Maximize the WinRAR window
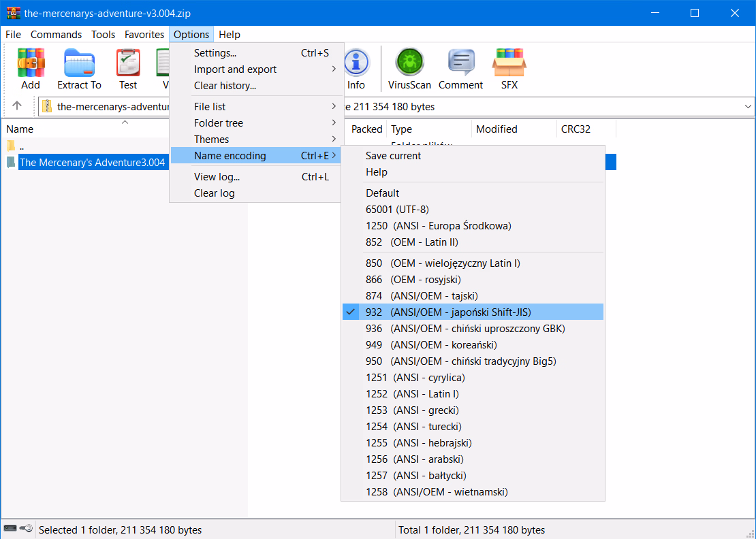Screen dimensions: 756x539 695,13
